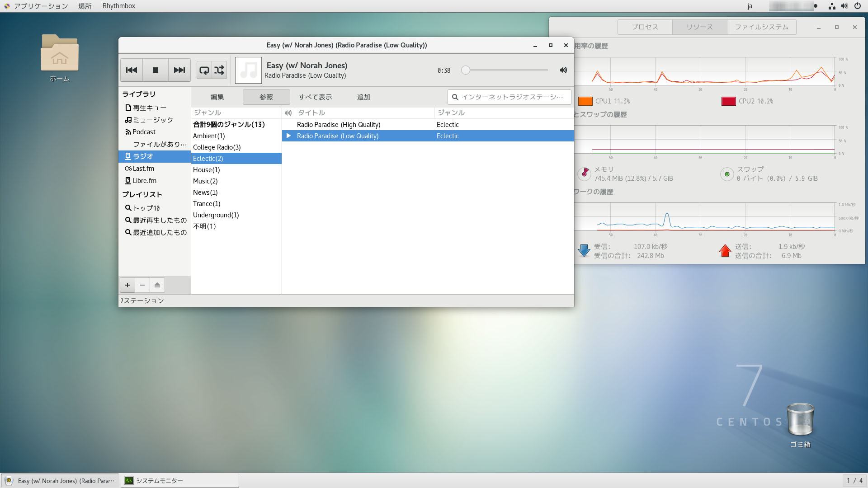
Task: Select Radio Paradise (High Quality) station
Action: (x=428, y=125)
